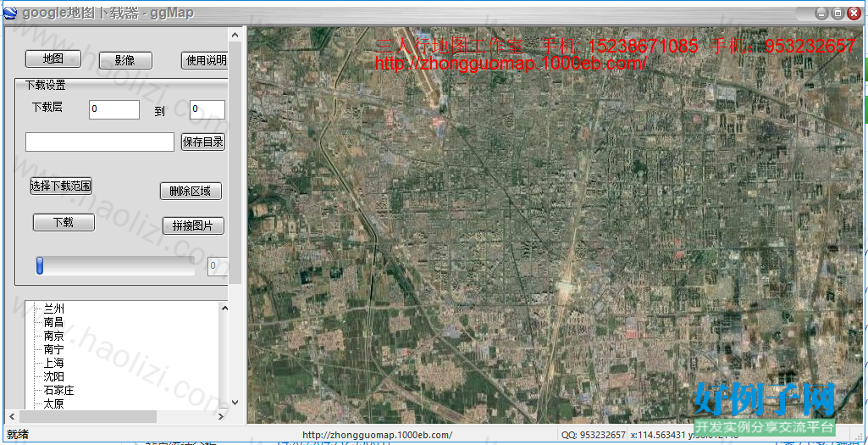Click the 地图 map button
The height and width of the screenshot is (445, 868).
[53, 58]
